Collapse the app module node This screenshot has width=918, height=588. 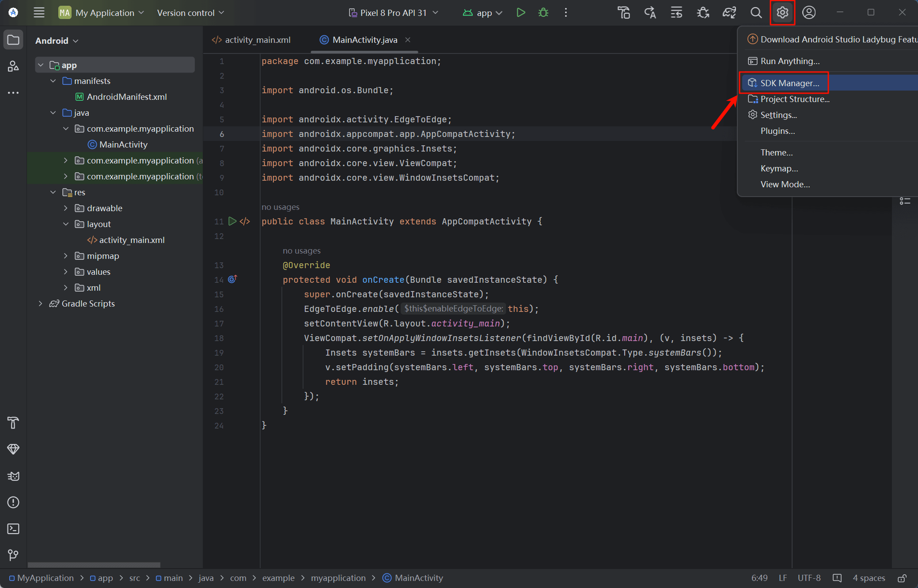[x=41, y=65]
